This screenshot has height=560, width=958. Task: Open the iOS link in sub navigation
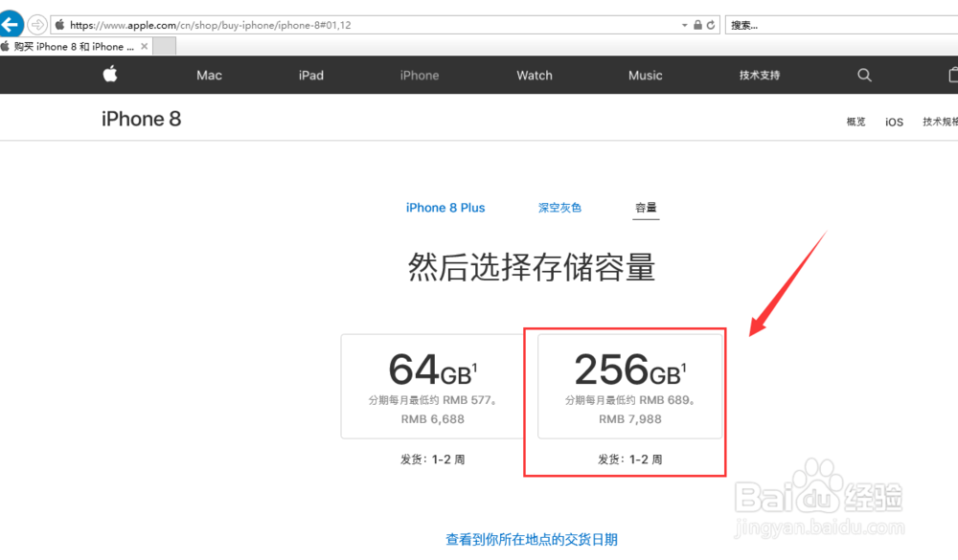(894, 123)
